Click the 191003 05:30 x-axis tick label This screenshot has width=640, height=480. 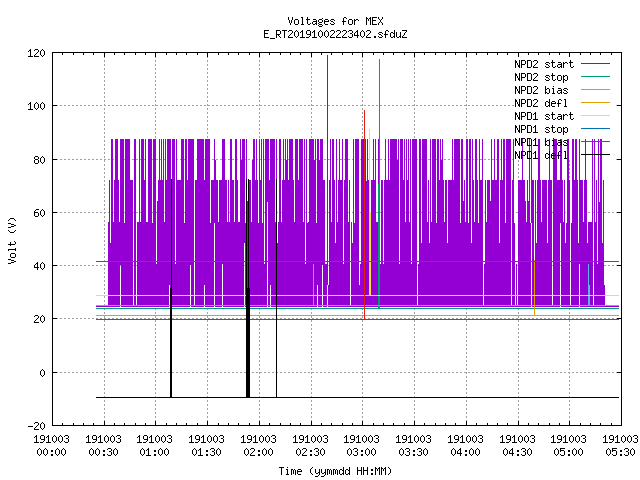coord(620,446)
